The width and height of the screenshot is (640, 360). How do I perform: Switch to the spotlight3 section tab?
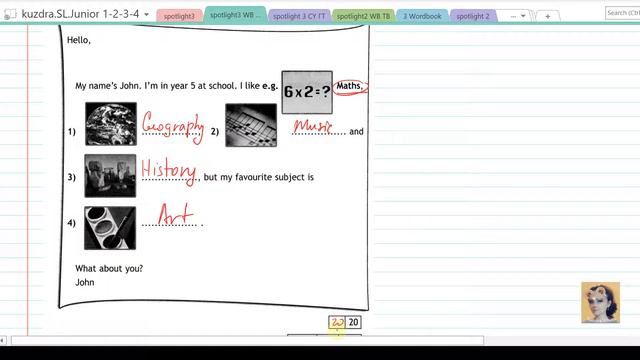179,16
